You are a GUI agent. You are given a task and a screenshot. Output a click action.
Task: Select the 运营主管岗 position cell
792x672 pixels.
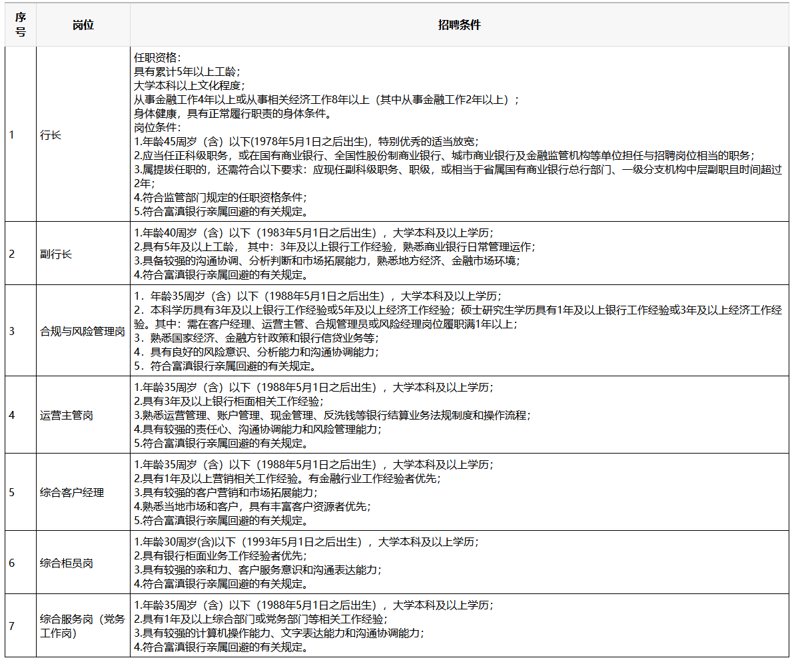pos(67,415)
